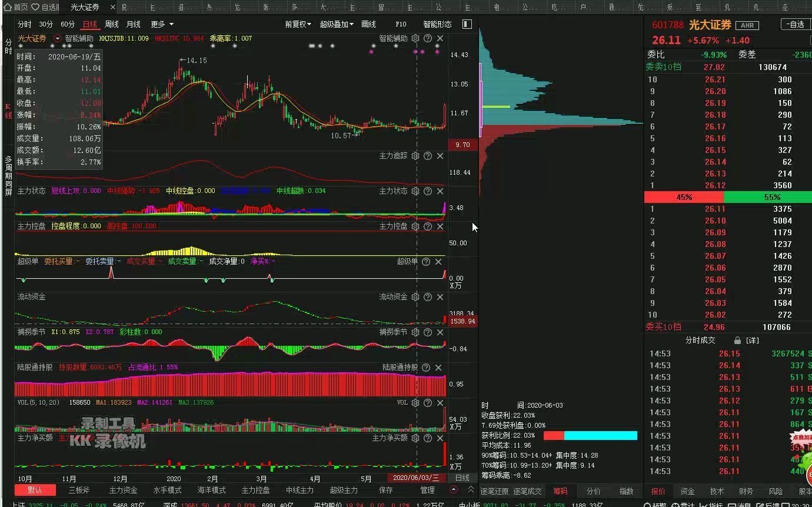Image resolution: width=812 pixels, height=507 pixels.
Task: Click date marker 2020/06/03/三 on timeline
Action: tap(417, 478)
